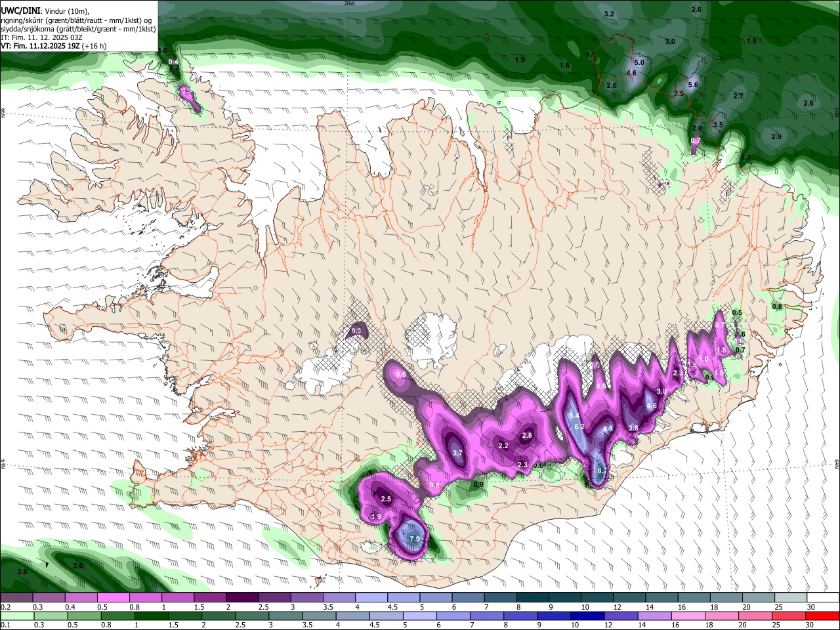Click the rigning/skúrir description line
Image resolution: width=840 pixels, height=630 pixels.
coord(77,20)
